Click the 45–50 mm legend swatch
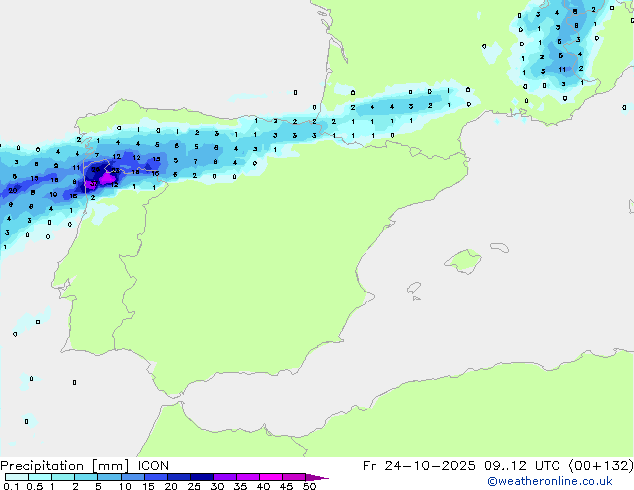 click(294, 477)
